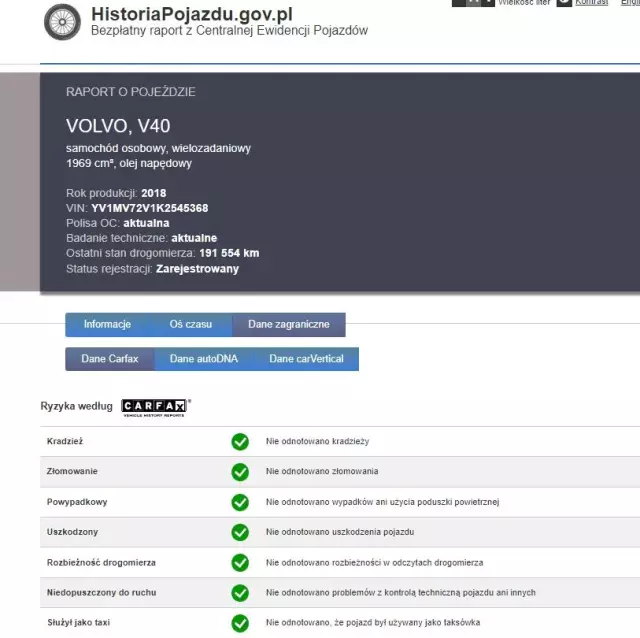
Task: Click the HistoriaPojazdu.gov.pl site title
Action: (x=191, y=13)
